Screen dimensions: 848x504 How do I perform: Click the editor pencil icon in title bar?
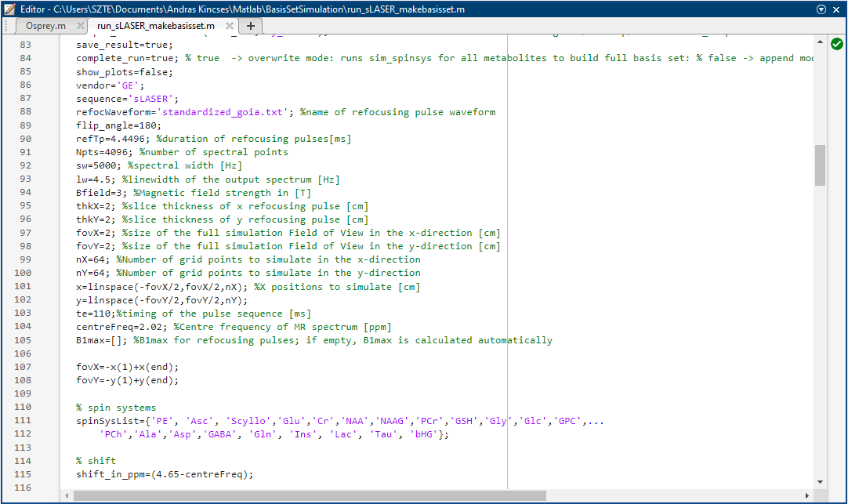[x=9, y=9]
